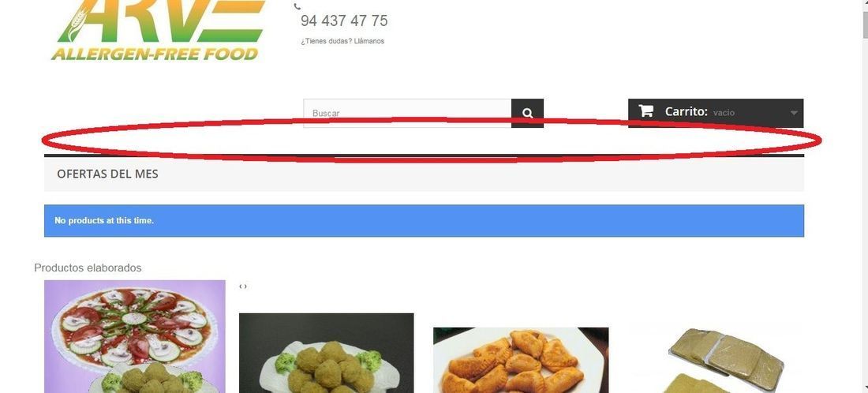Open the broccoli croquettes image overlapping the pizza
The image size is (868, 393).
147,379
